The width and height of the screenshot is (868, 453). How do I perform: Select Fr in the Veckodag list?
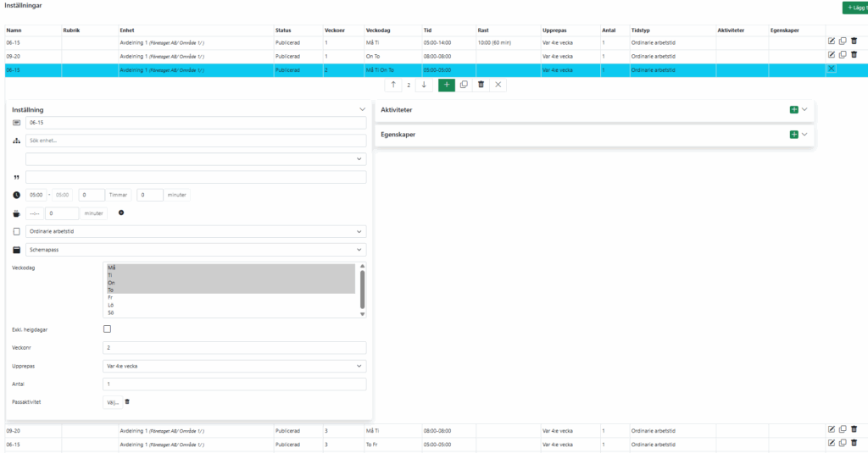pyautogui.click(x=110, y=297)
